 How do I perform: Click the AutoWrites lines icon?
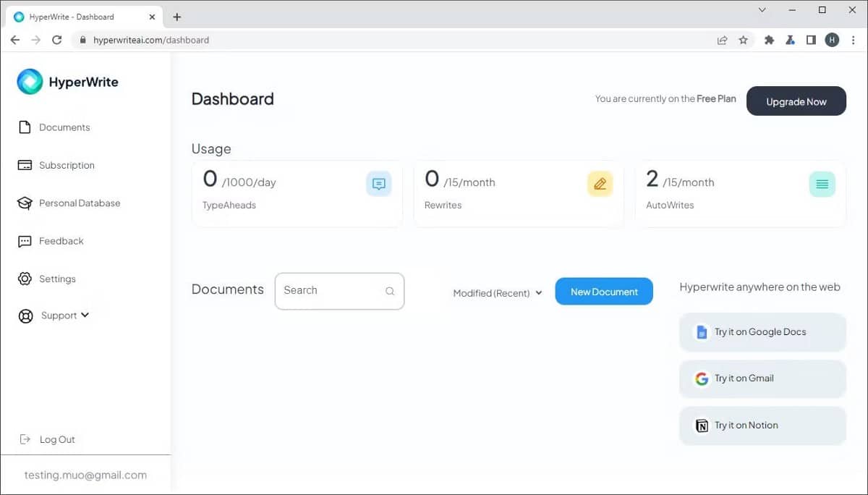[822, 184]
